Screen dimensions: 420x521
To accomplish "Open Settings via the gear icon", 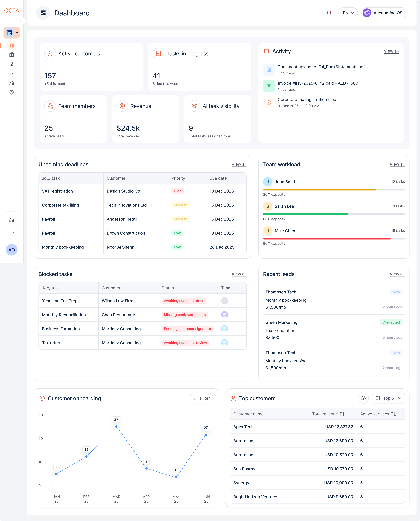I will click(x=12, y=92).
